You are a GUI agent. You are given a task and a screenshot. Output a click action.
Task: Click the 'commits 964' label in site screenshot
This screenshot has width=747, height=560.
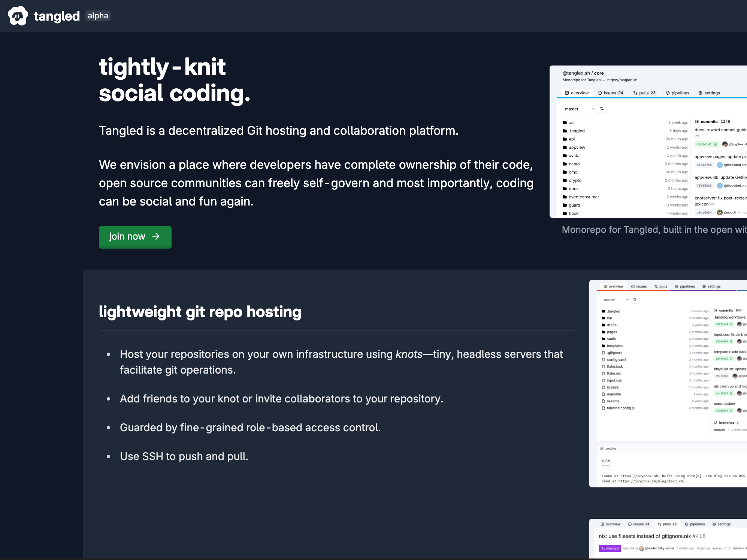click(728, 310)
